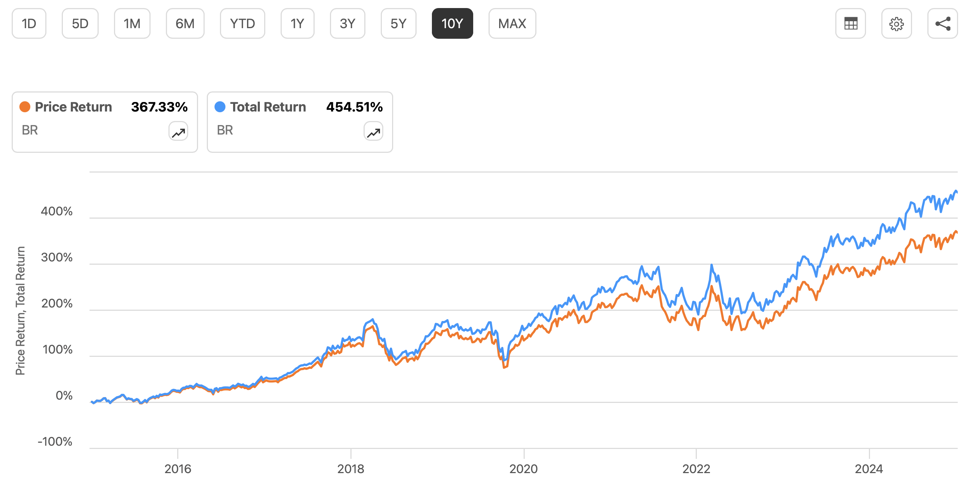Share this chart
Screen dimensions: 980x487
pos(943,24)
